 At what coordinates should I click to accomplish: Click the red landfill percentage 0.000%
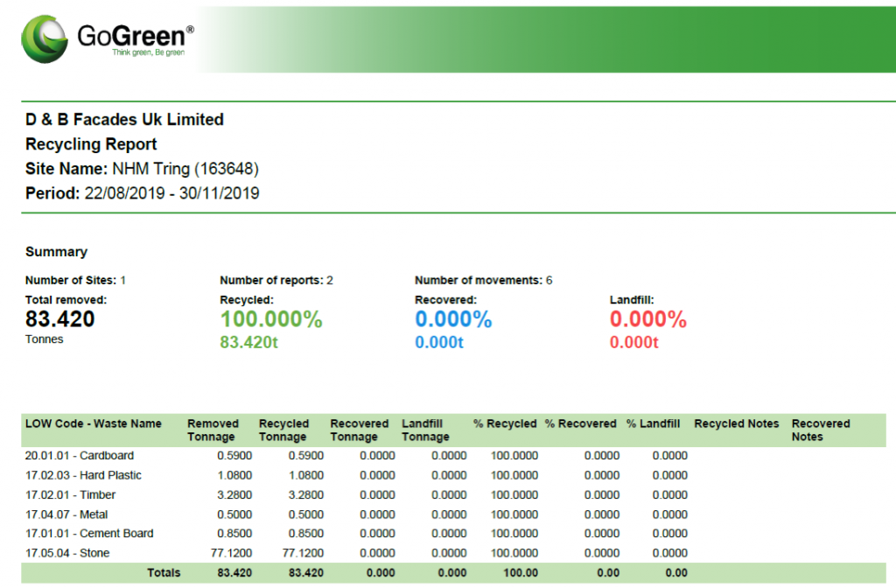click(648, 318)
